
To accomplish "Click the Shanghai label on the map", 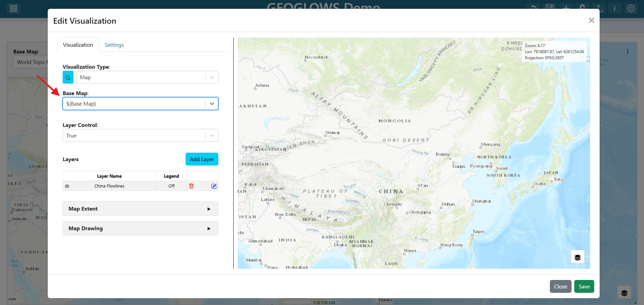I will (x=481, y=201).
